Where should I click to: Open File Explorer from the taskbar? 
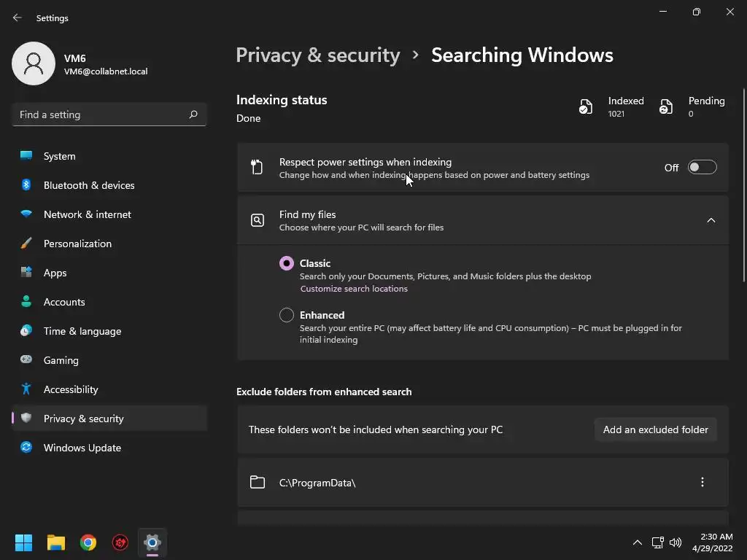[x=56, y=542]
